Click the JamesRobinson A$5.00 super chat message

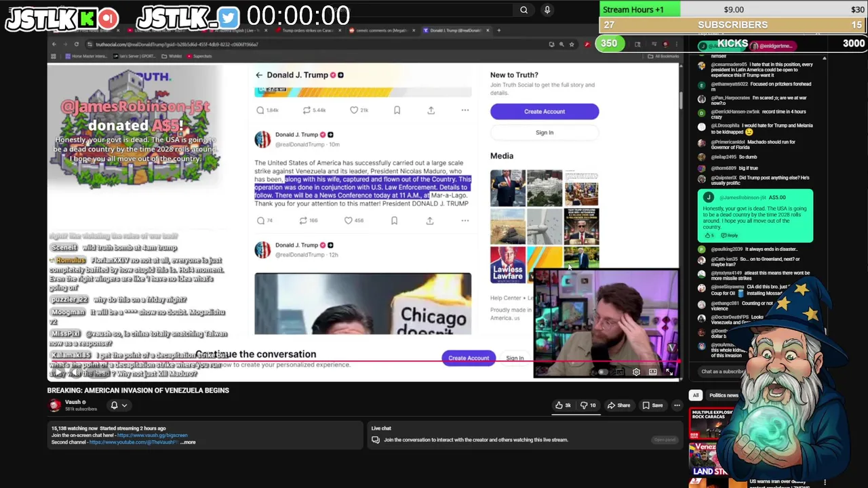coord(755,216)
